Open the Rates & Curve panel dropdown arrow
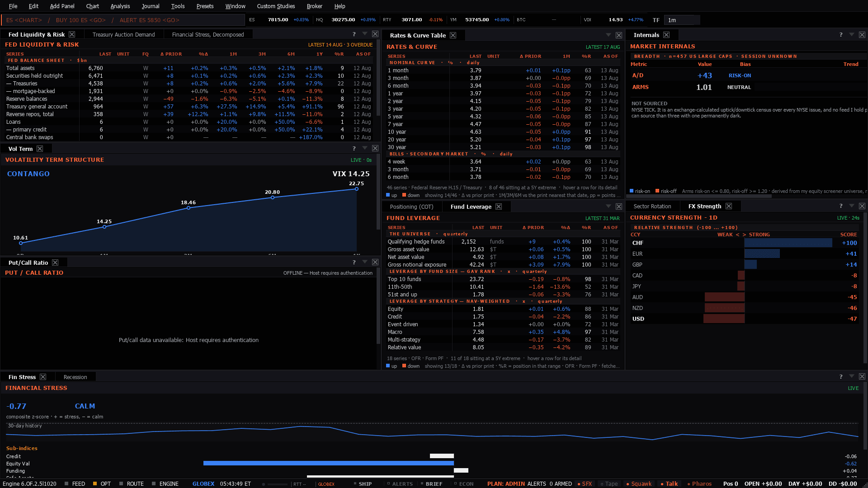The height and width of the screenshot is (488, 868). click(609, 35)
